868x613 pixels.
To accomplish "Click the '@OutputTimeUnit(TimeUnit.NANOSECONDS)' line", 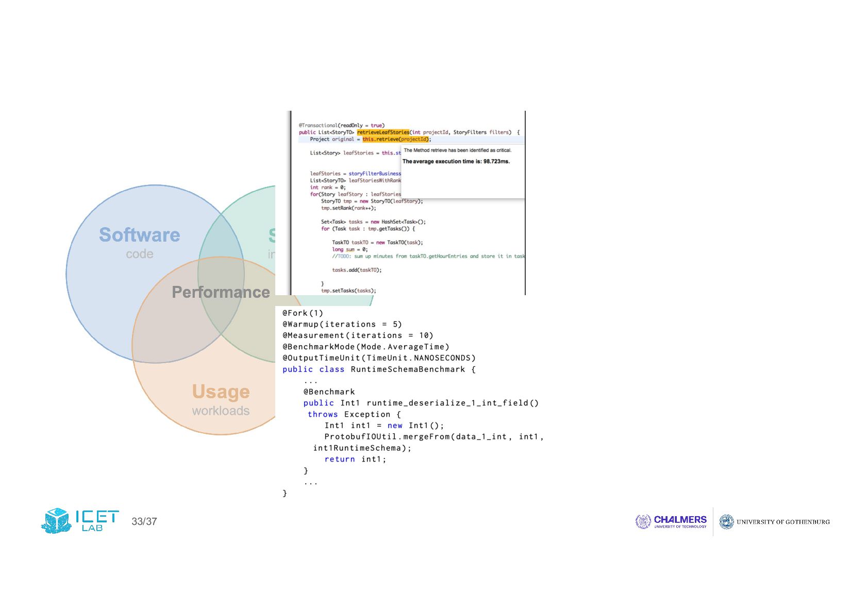I will click(379, 358).
